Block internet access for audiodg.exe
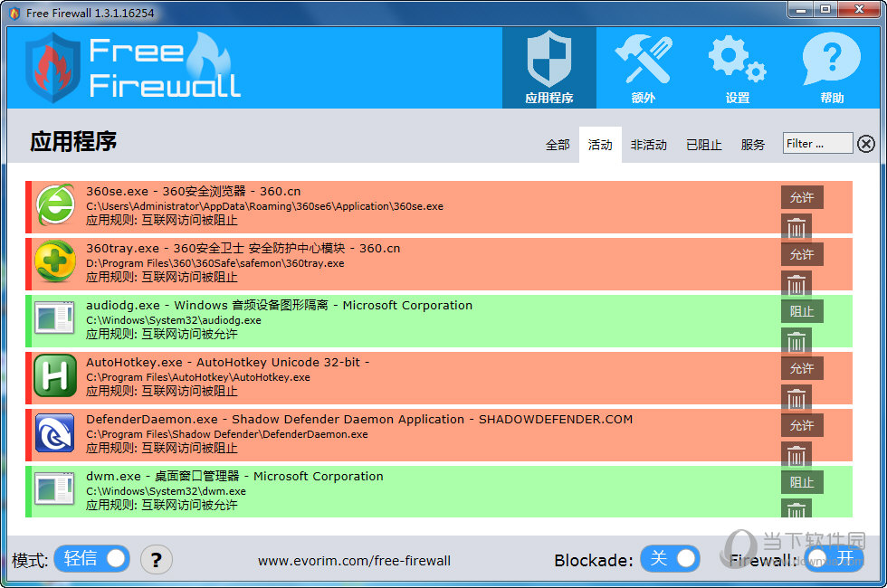The width and height of the screenshot is (887, 588). pyautogui.click(x=802, y=311)
